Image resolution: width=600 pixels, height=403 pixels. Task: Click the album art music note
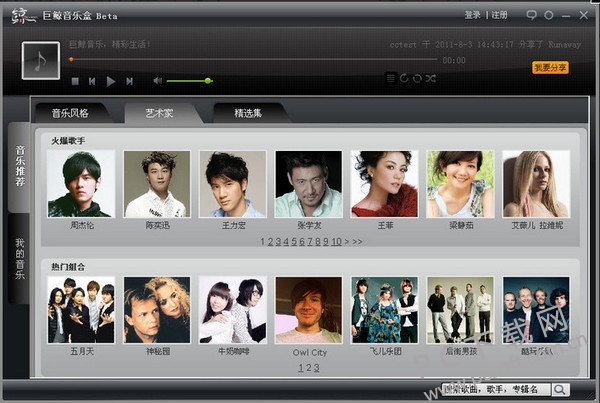click(41, 60)
